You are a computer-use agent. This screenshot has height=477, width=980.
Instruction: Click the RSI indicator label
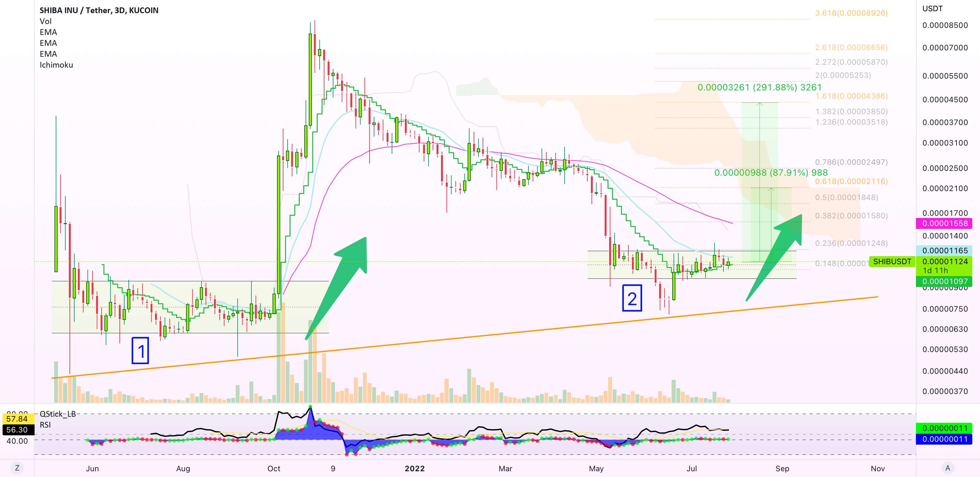point(45,424)
